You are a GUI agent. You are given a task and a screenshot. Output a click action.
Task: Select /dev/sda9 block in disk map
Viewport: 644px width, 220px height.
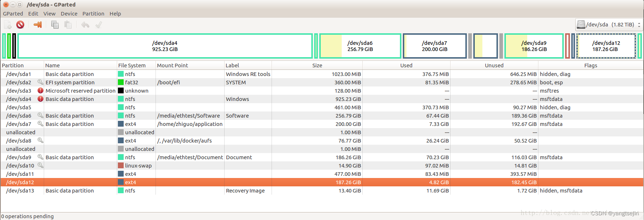coord(534,46)
